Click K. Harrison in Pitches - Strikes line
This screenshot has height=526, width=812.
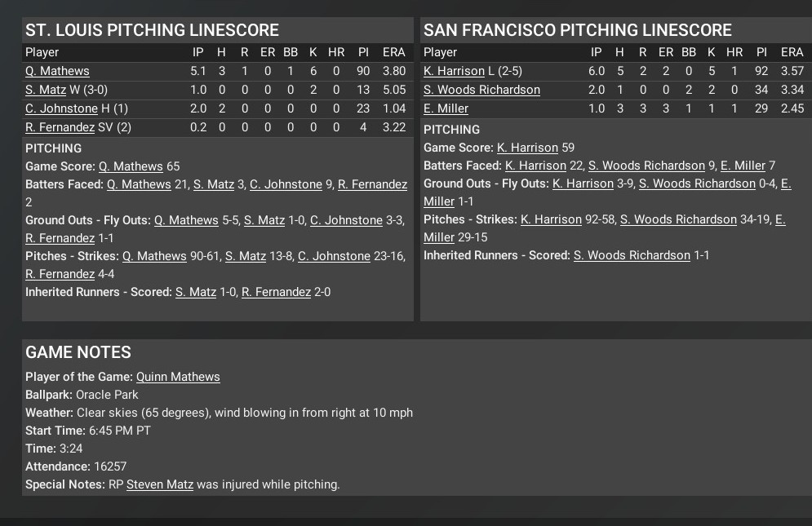(x=551, y=219)
